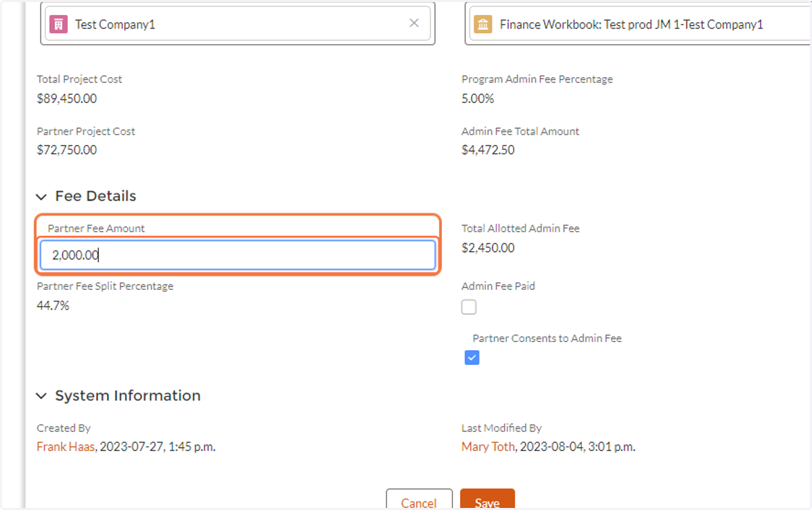This screenshot has height=510, width=812.
Task: Check the Admin Fee Paid checkbox
Action: 469,307
